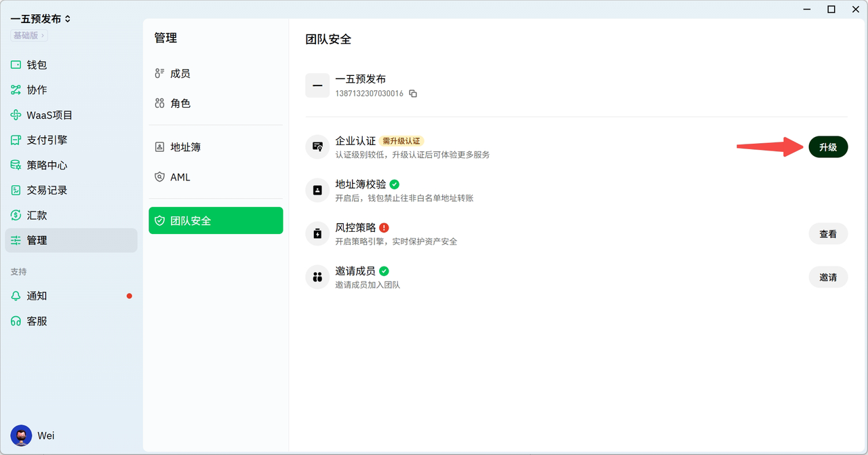Viewport: 868px width, 455px height.
Task: Click the 策略中心 strategy center icon
Action: point(16,165)
